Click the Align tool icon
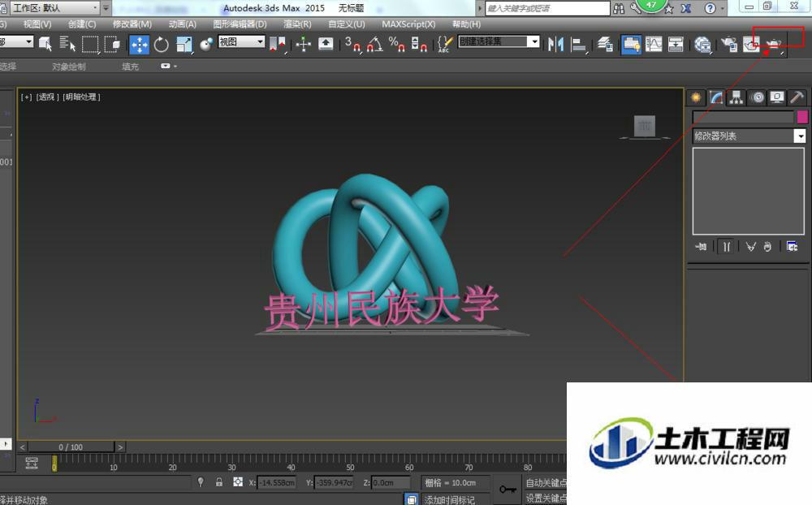The height and width of the screenshot is (505, 812). click(x=578, y=44)
